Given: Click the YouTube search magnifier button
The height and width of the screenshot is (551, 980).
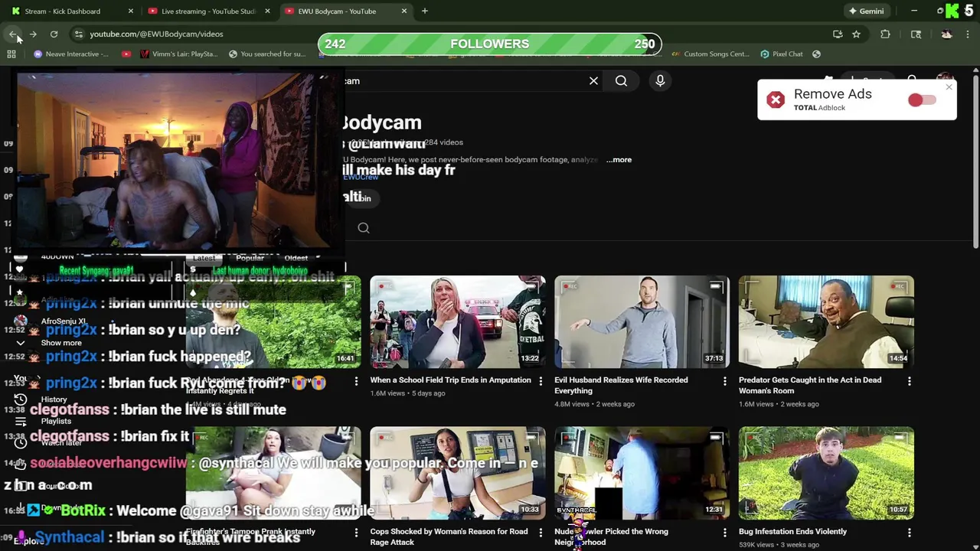Looking at the screenshot, I should [x=621, y=80].
